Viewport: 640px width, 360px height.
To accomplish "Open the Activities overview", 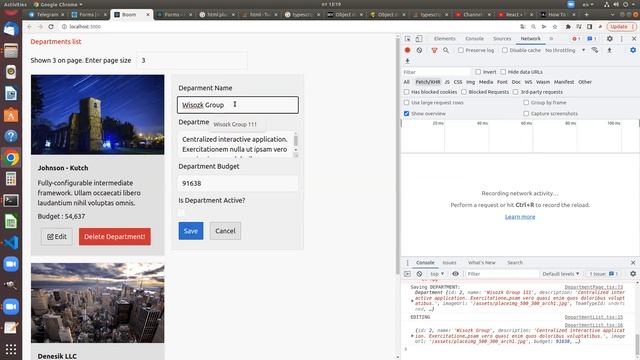I will pos(15,4).
